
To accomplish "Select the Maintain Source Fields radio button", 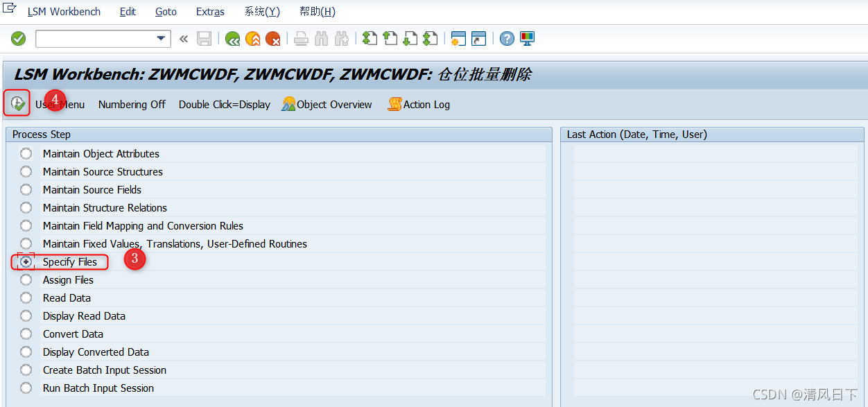I will click(x=26, y=189).
